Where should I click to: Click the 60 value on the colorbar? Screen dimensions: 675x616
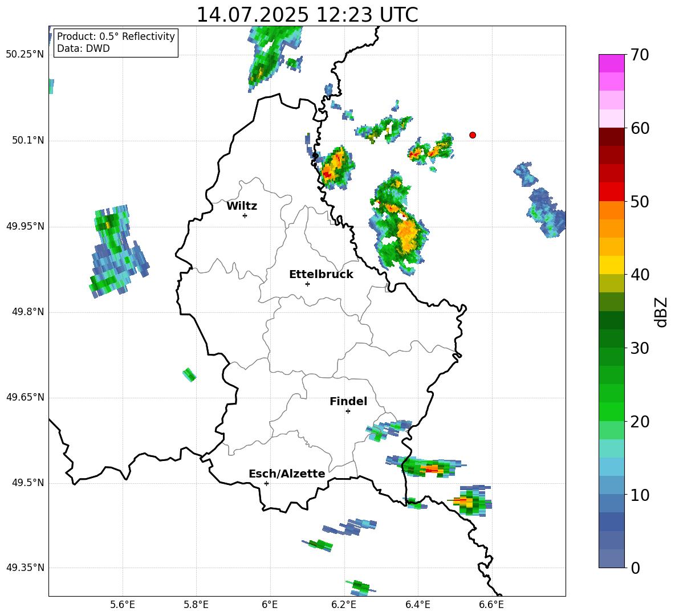tap(640, 128)
